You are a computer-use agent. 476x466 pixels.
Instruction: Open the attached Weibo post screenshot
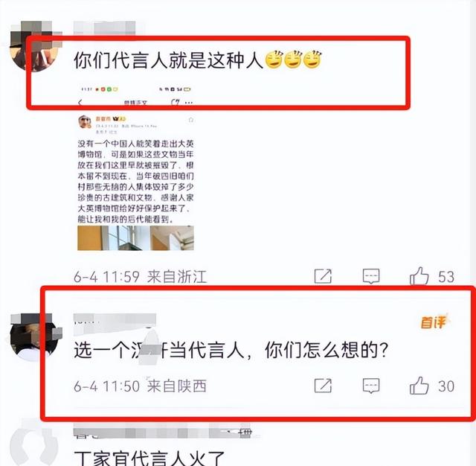(135, 167)
